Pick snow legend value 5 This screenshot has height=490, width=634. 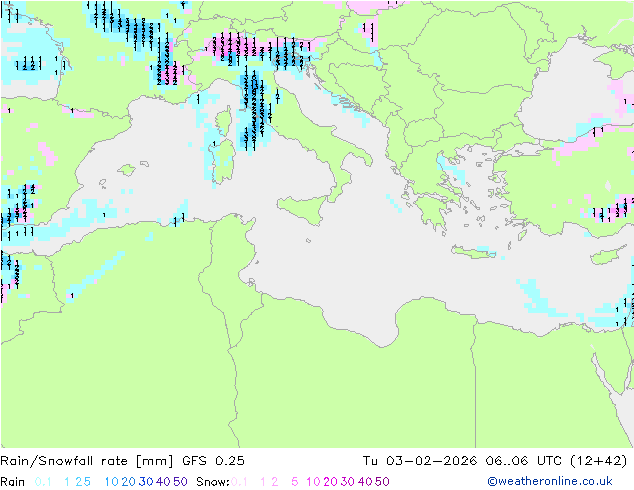[295, 482]
